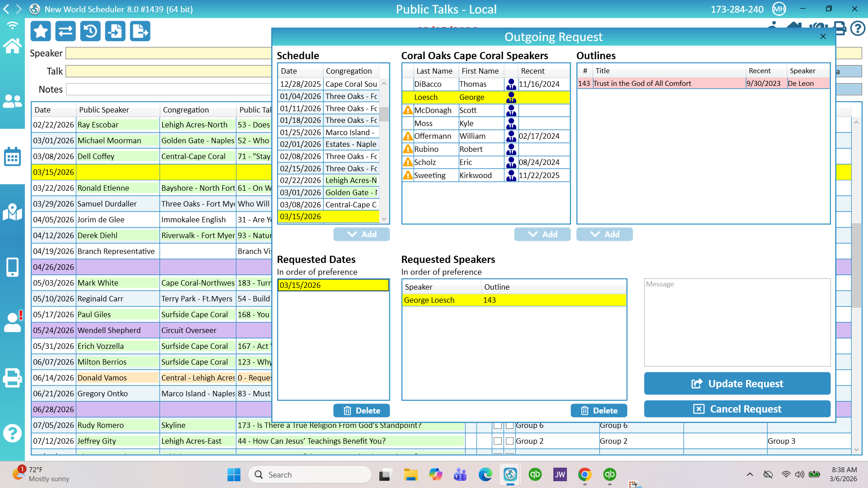Open the calendar sidebar icon
The height and width of the screenshot is (488, 868).
coord(12,157)
